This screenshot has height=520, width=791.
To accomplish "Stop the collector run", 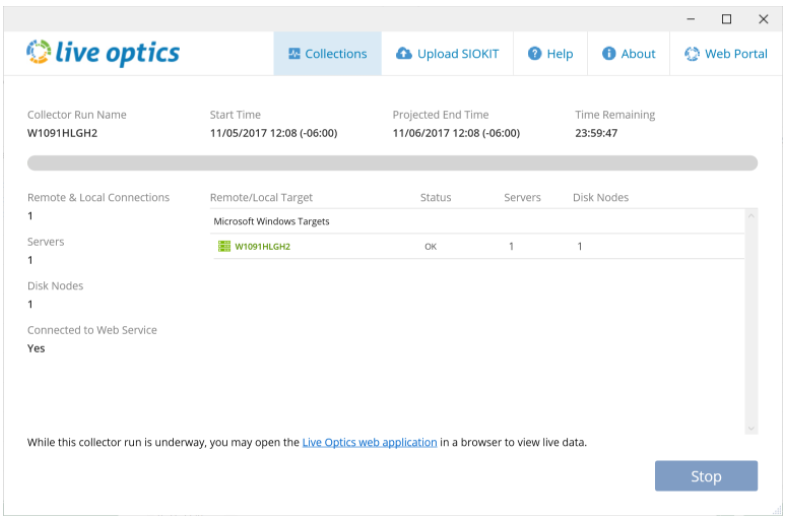I will [706, 476].
